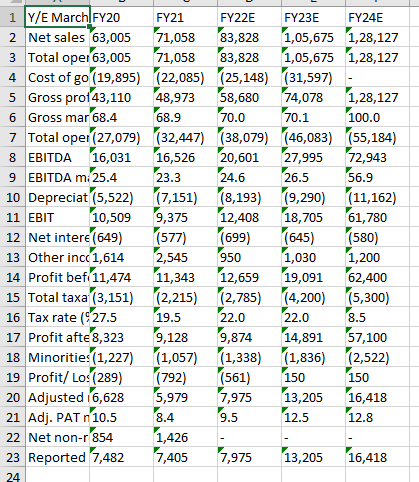Select row header 12

pyautogui.click(x=12, y=237)
